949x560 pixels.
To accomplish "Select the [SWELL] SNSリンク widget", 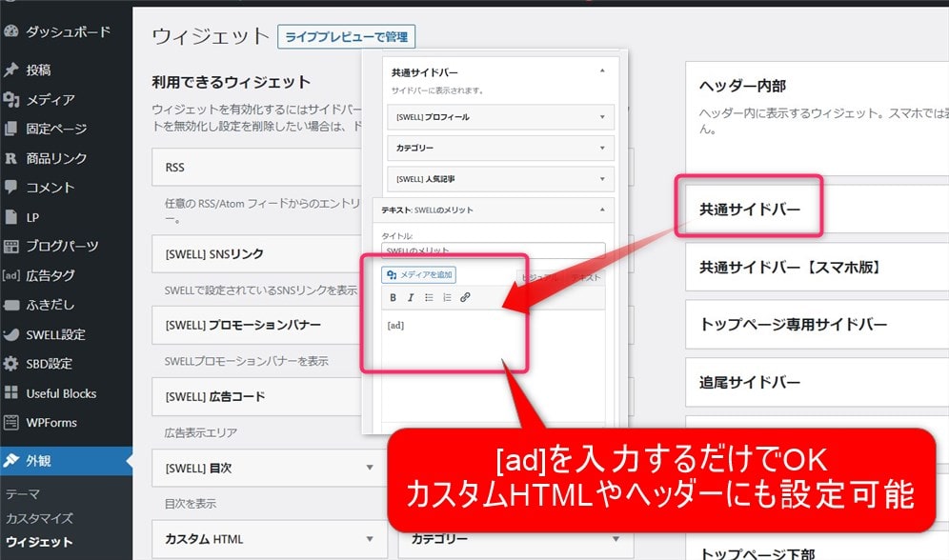I will [x=256, y=254].
